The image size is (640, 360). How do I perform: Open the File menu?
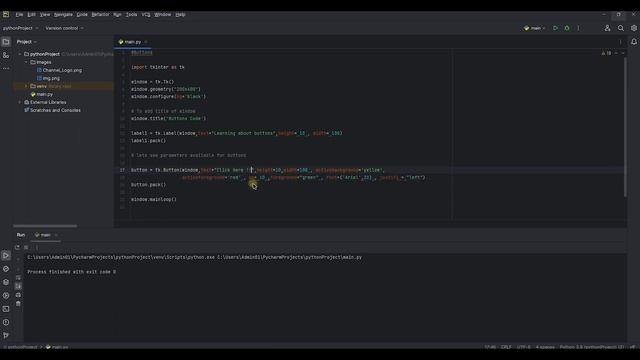coord(19,15)
